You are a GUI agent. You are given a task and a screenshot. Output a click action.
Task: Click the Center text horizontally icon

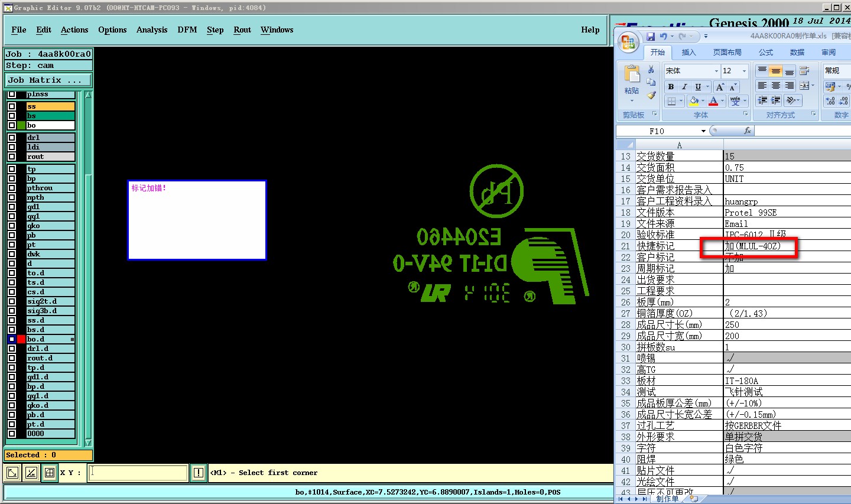coord(776,86)
